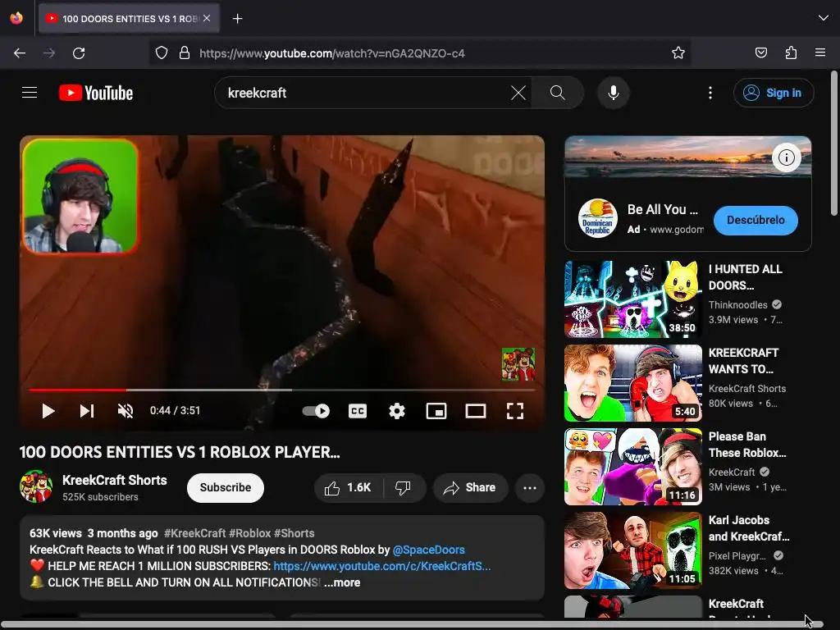Unmute the video volume

pyautogui.click(x=126, y=411)
